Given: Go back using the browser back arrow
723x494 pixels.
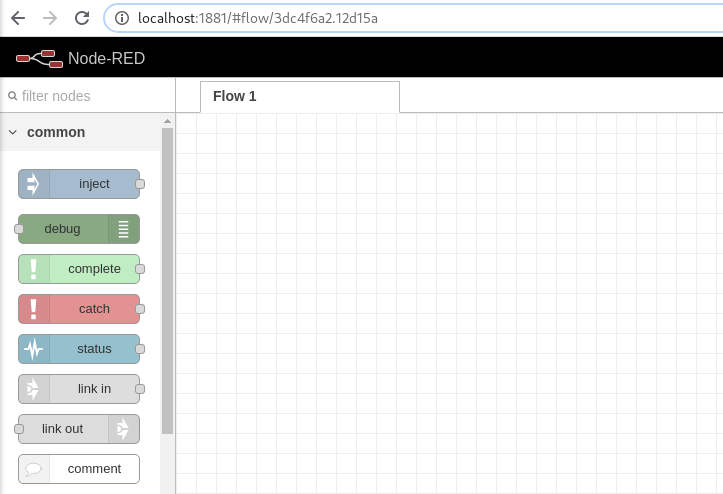Looking at the screenshot, I should coord(18,18).
